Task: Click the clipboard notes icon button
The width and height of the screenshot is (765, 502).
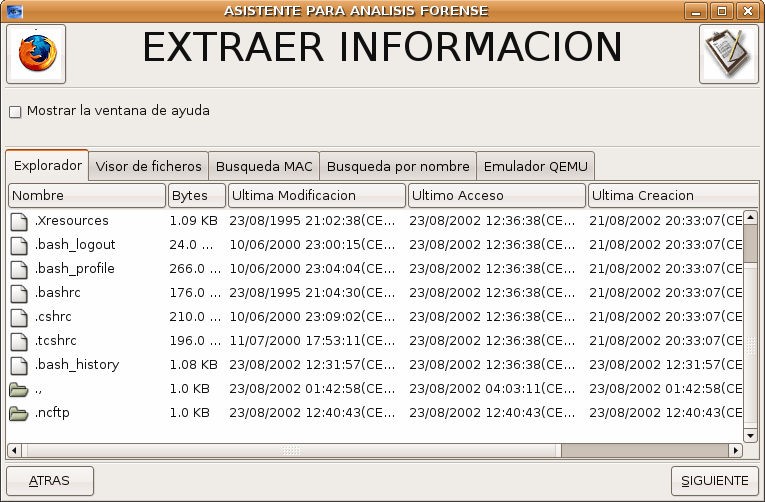Action: tap(728, 53)
